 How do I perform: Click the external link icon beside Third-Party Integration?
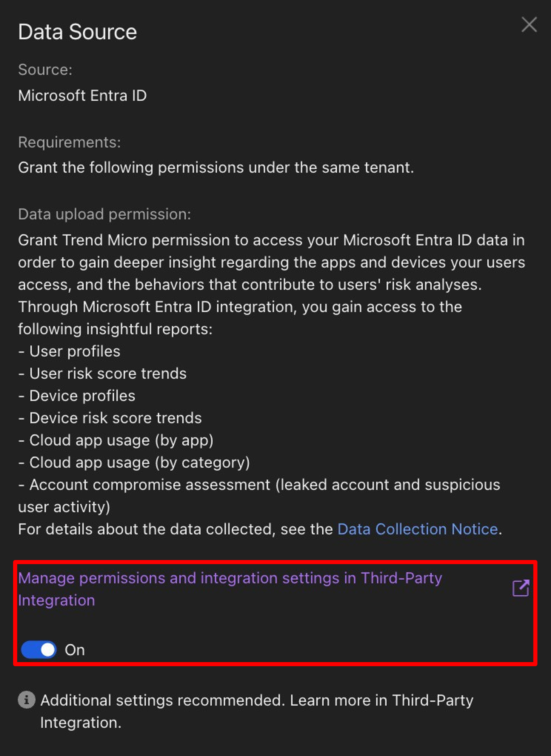coord(521,588)
